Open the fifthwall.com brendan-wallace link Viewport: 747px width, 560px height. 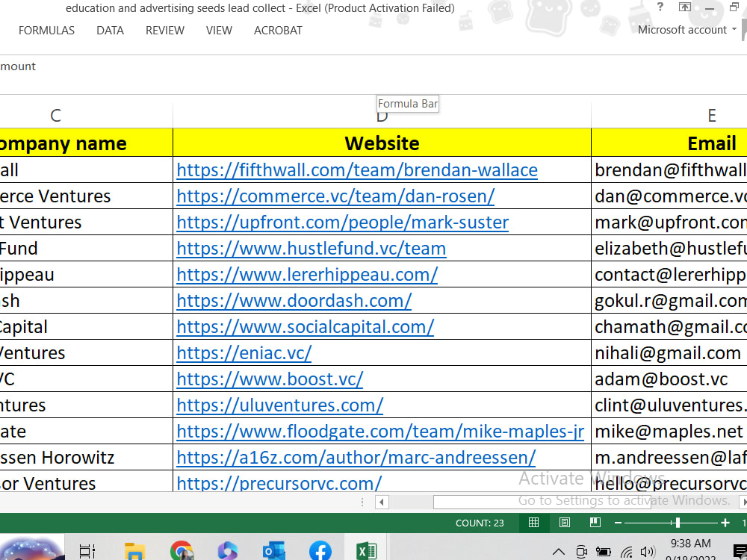coord(357,170)
